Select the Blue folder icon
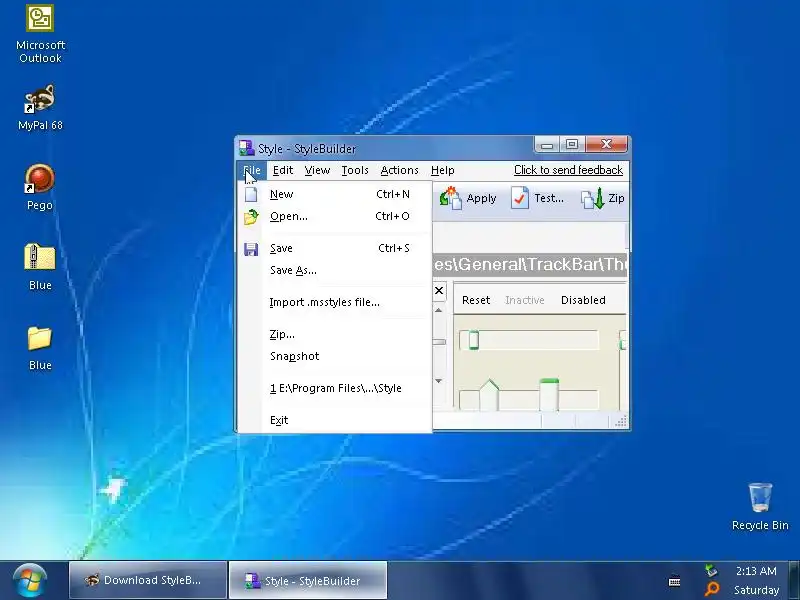This screenshot has height=600, width=800. click(40, 346)
